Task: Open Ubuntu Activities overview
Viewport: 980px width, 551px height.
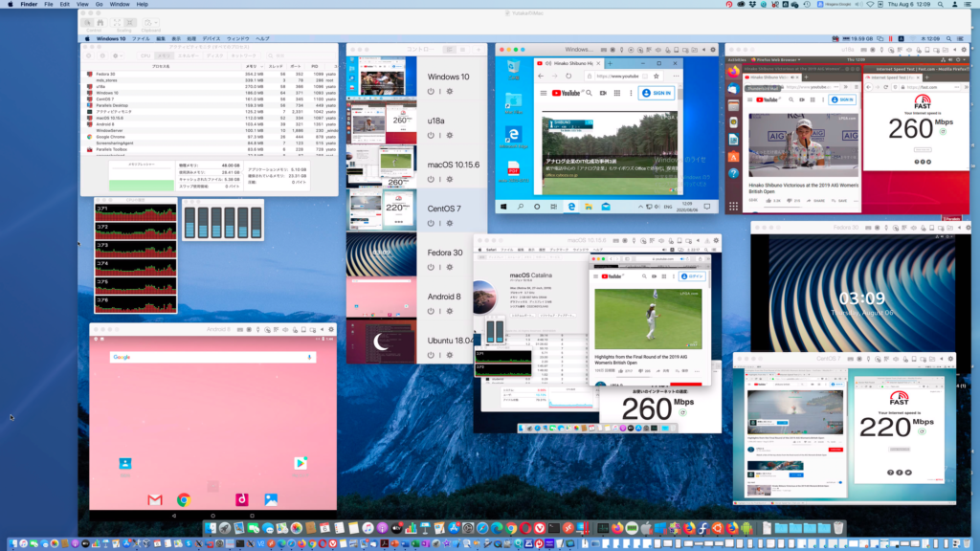Action: 735,58
